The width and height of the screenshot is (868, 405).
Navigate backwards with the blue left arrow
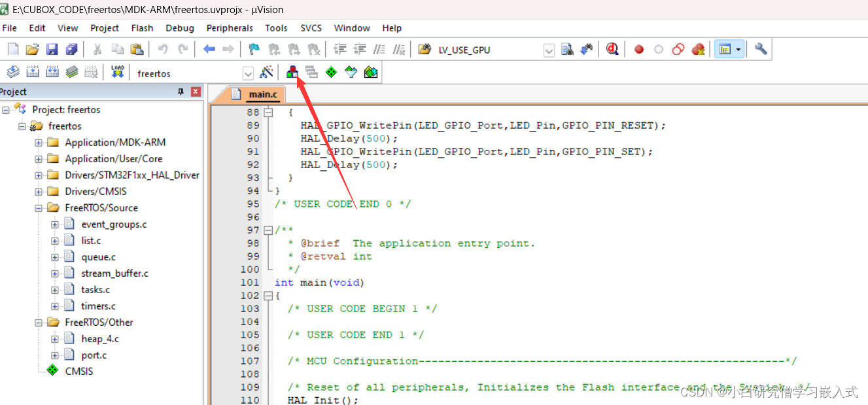(x=209, y=49)
